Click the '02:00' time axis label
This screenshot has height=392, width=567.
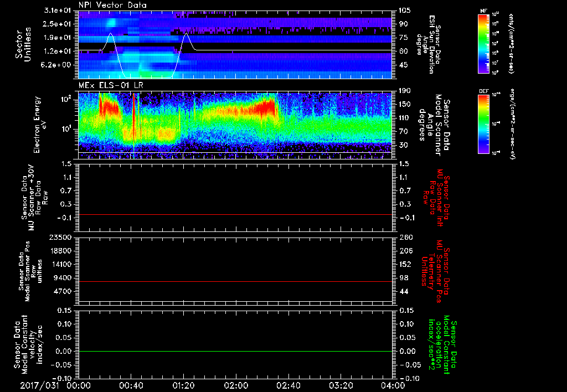(x=236, y=385)
